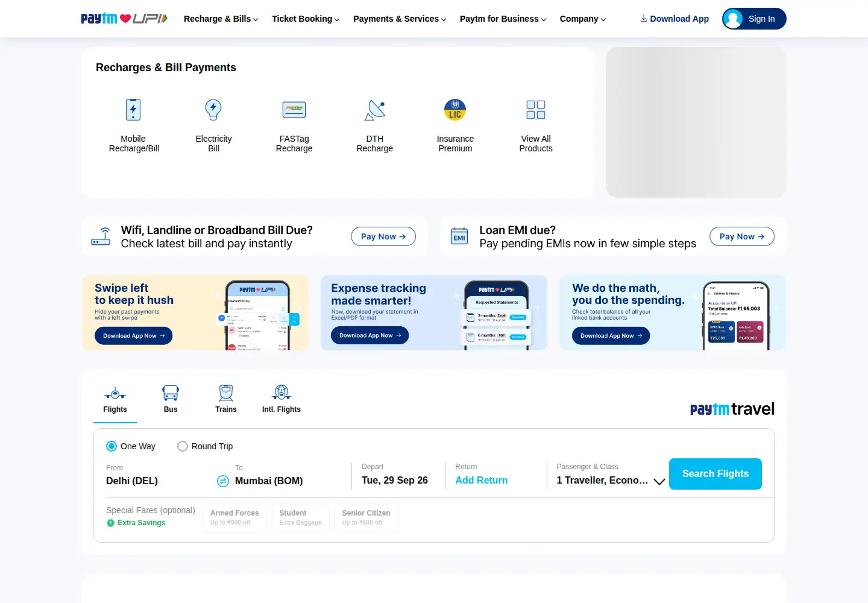Choose the FASTag Recharge icon
The image size is (868, 603).
pyautogui.click(x=294, y=110)
